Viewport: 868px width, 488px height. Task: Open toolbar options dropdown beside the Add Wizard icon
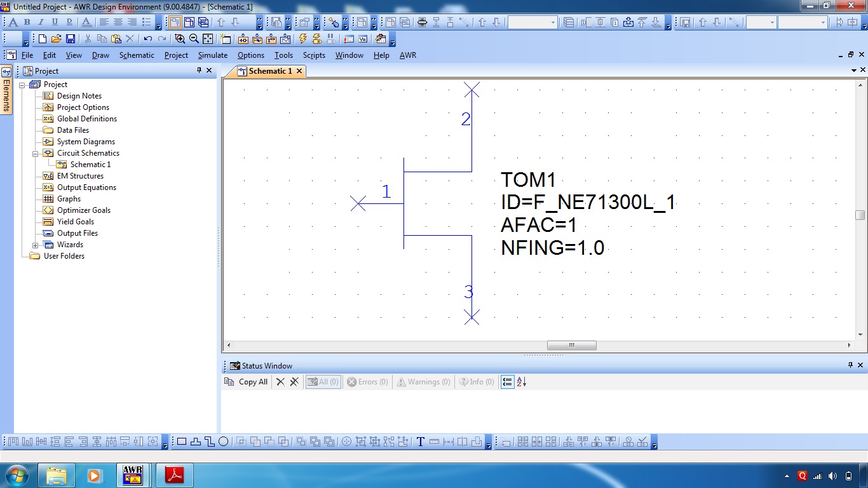pos(392,39)
